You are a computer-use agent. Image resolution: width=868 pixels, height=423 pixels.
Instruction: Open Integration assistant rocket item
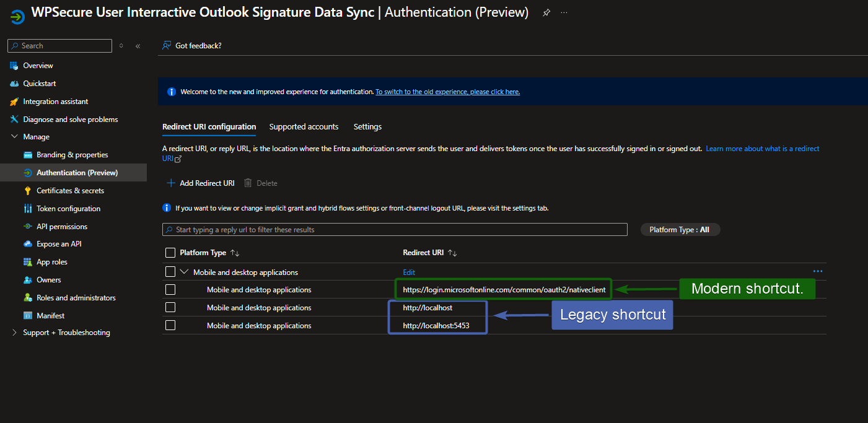55,102
